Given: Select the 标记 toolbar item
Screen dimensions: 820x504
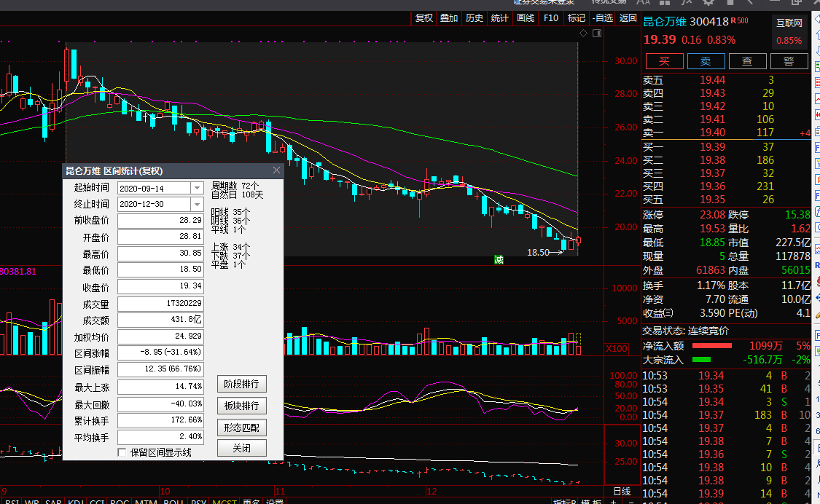Looking at the screenshot, I should click(x=577, y=18).
